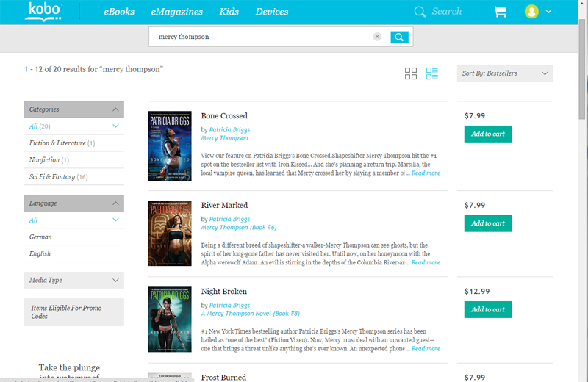The width and height of the screenshot is (588, 382).
Task: Expand the Language All chevron
Action: [115, 220]
